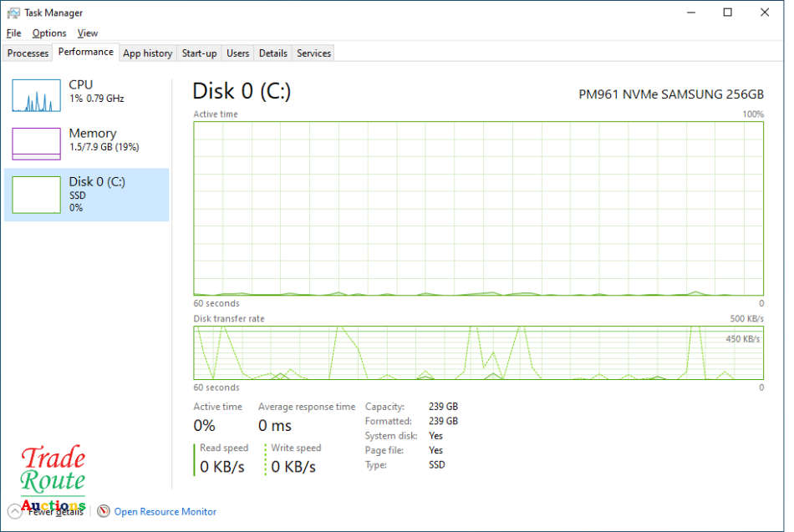Open the File menu
This screenshot has height=532, width=794.
coord(13,33)
